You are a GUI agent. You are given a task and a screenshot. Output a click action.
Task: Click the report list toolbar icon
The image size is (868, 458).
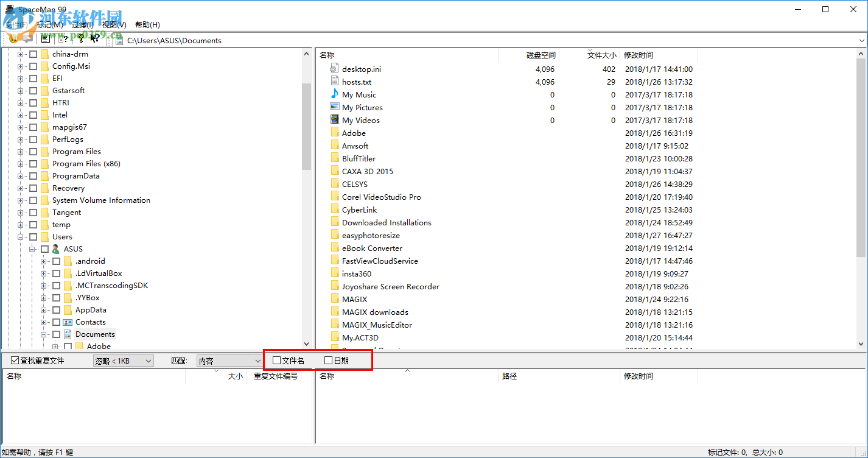[45, 39]
